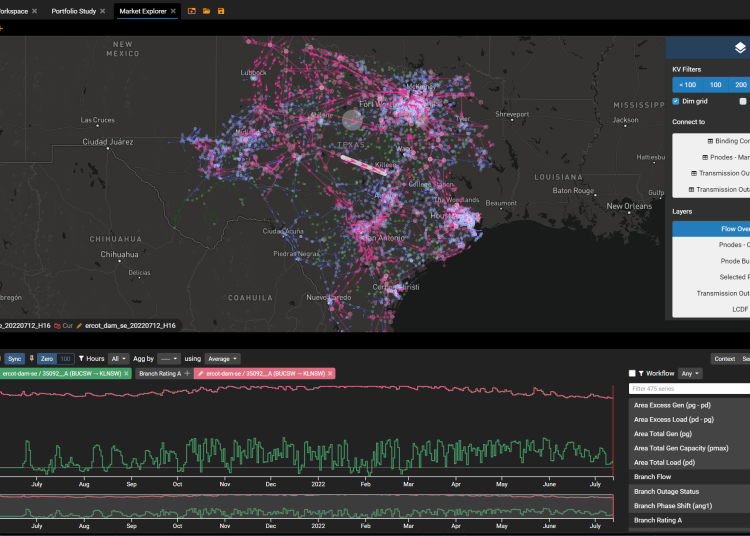This screenshot has width=750, height=536.
Task: Select Branch Outage Status series
Action: [689, 492]
